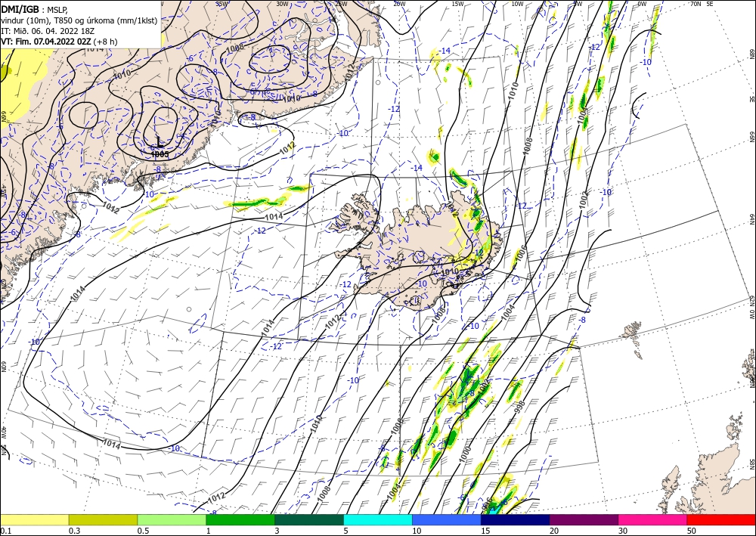Click the light green 0.5–1 legend segment
Image resolution: width=756 pixels, height=536 pixels.
172,519
